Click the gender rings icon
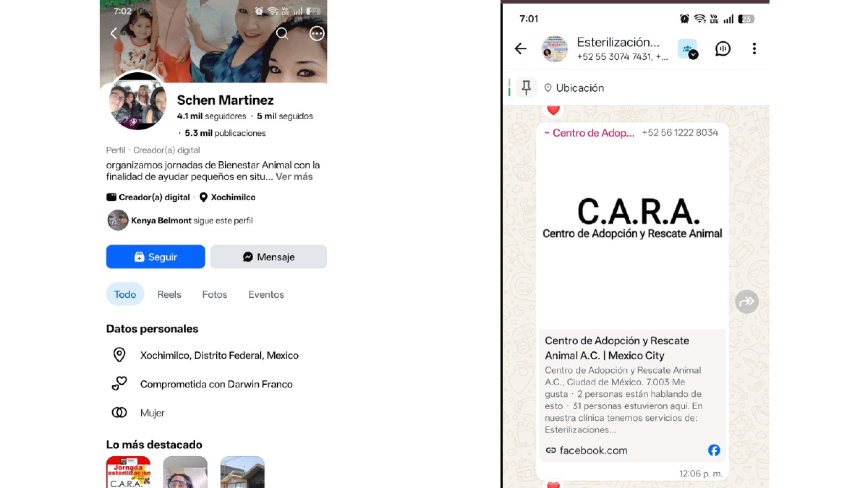Viewport: 868px width, 488px height. pyautogui.click(x=119, y=412)
